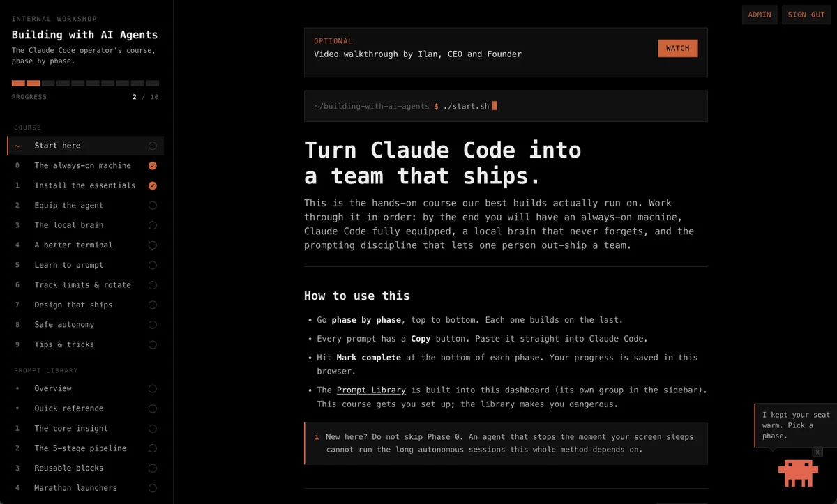Open Prompt Library Quick reference
This screenshot has width=837, height=504.
(x=86, y=408)
